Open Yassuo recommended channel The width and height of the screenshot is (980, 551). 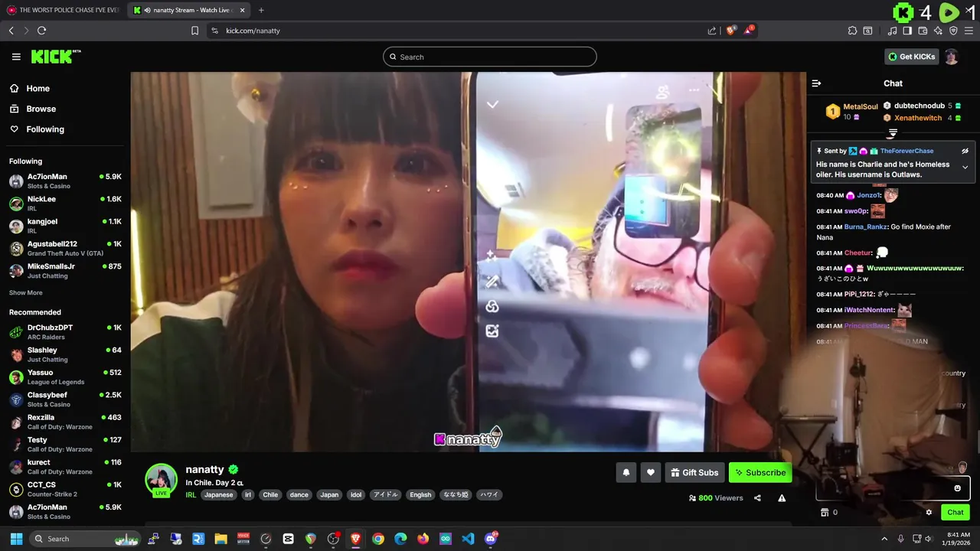coord(65,377)
